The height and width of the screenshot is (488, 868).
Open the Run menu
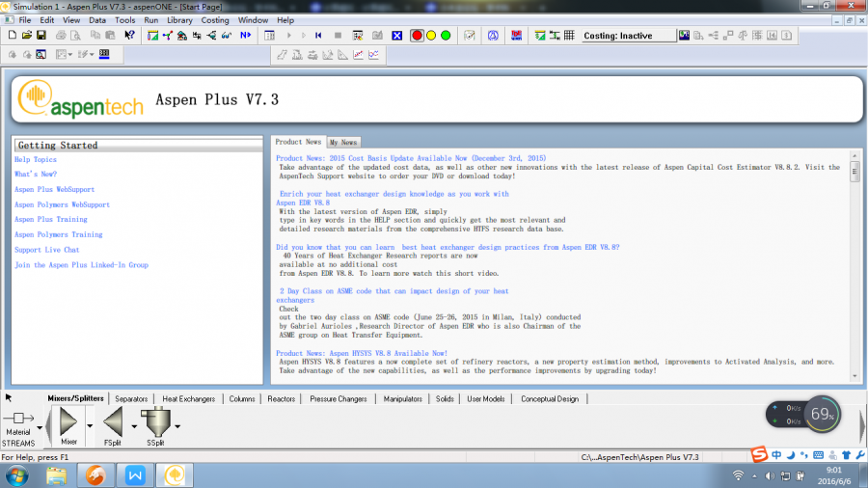[x=150, y=20]
